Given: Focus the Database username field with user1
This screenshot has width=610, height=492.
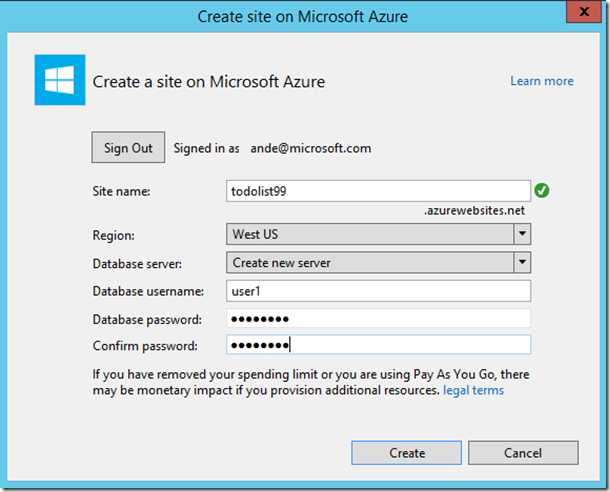Looking at the screenshot, I should click(x=378, y=291).
